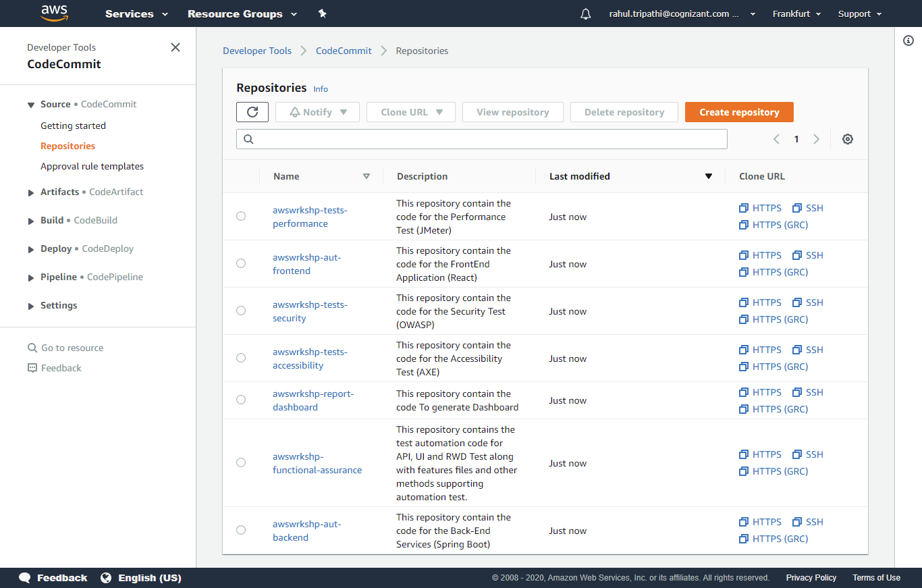Open the Terms of Use link
The height and width of the screenshot is (588, 922).
click(x=876, y=578)
